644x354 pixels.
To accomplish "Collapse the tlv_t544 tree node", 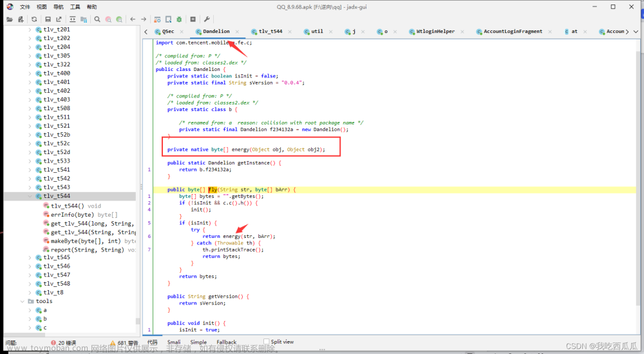I will (30, 196).
